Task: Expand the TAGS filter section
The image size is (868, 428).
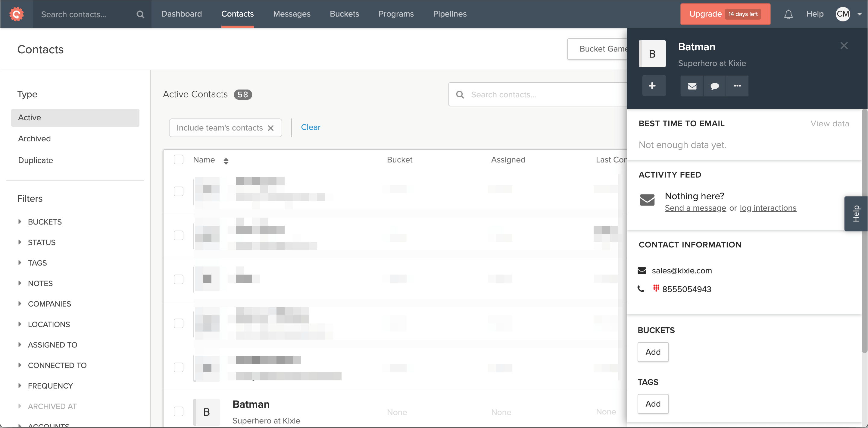Action: pyautogui.click(x=37, y=263)
